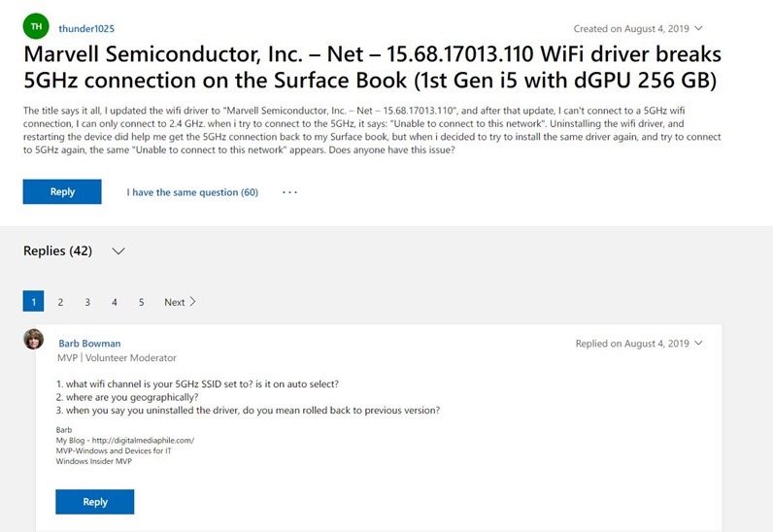The height and width of the screenshot is (532, 773).
Task: Open Barb Bowman's profile name link
Action: (x=89, y=343)
